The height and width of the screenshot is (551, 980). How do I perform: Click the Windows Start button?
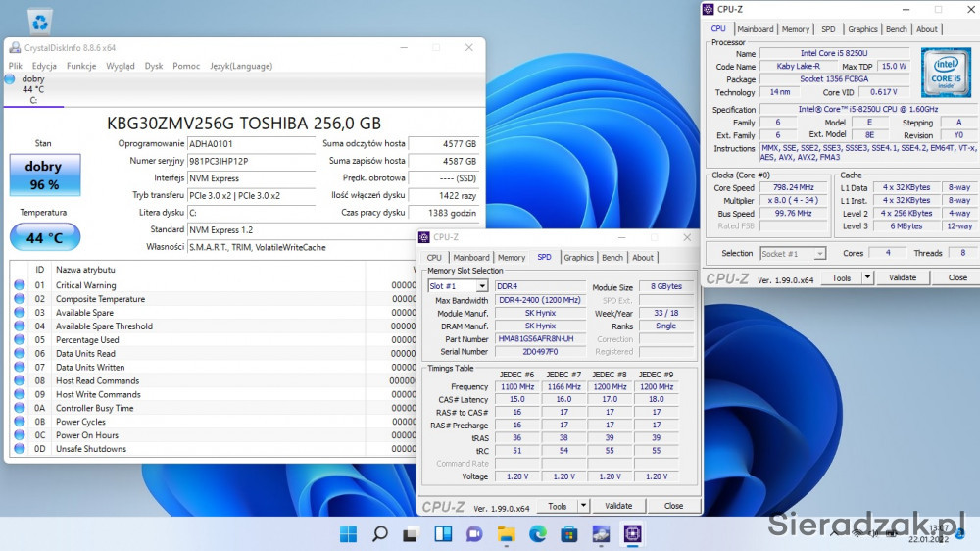[348, 534]
